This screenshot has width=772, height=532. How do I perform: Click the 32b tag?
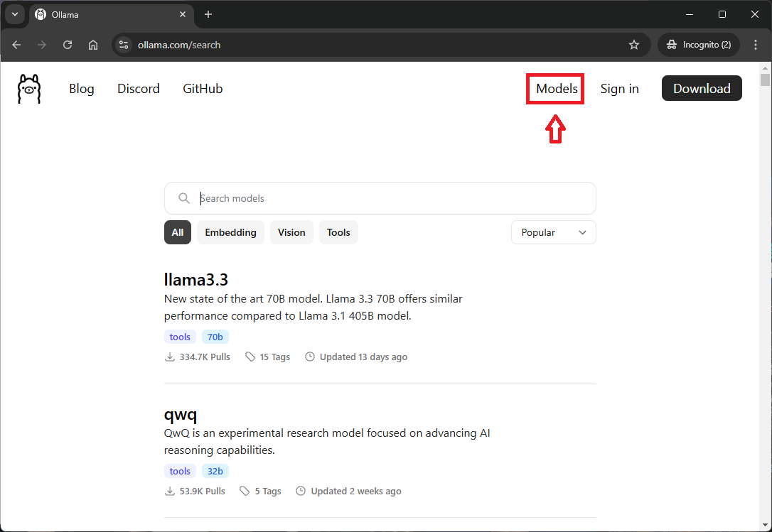(x=215, y=471)
